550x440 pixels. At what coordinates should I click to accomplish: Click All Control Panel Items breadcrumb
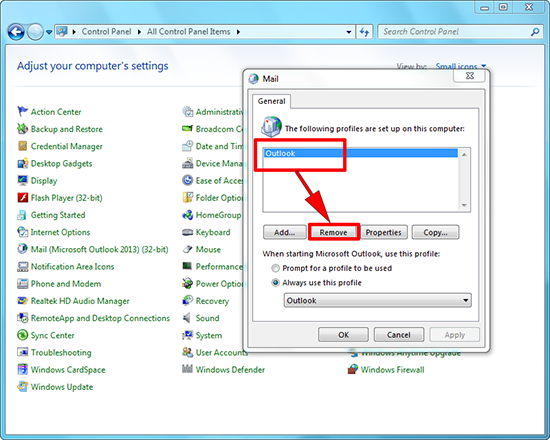[x=188, y=32]
